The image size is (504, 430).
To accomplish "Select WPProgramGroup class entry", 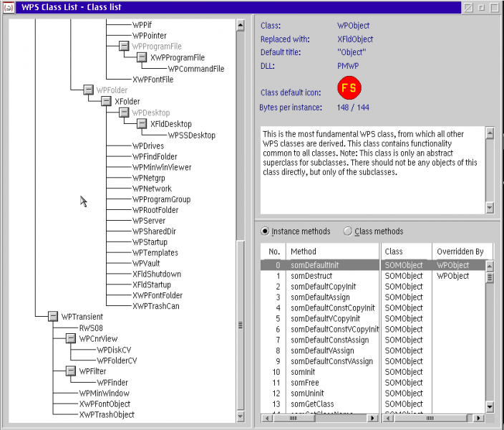I will pos(161,199).
